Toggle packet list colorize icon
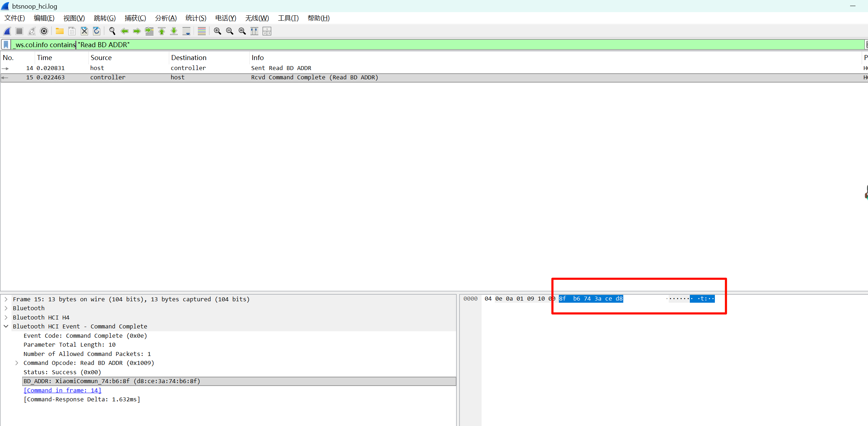The image size is (868, 426). click(x=202, y=31)
